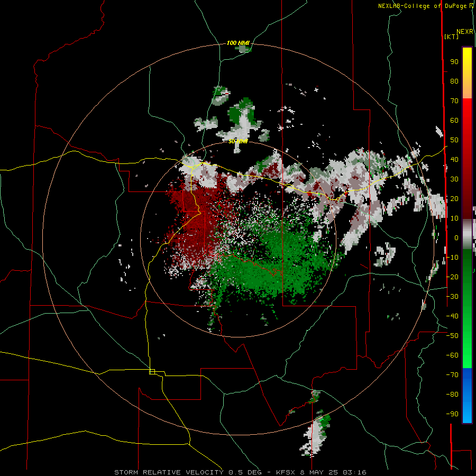The height and width of the screenshot is (476, 476).
Task: Select the 60 value on the velocity scale
Action: click(454, 121)
